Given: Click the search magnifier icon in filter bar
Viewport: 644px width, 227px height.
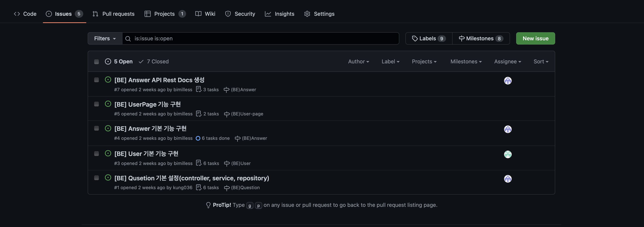Looking at the screenshot, I should (x=128, y=39).
